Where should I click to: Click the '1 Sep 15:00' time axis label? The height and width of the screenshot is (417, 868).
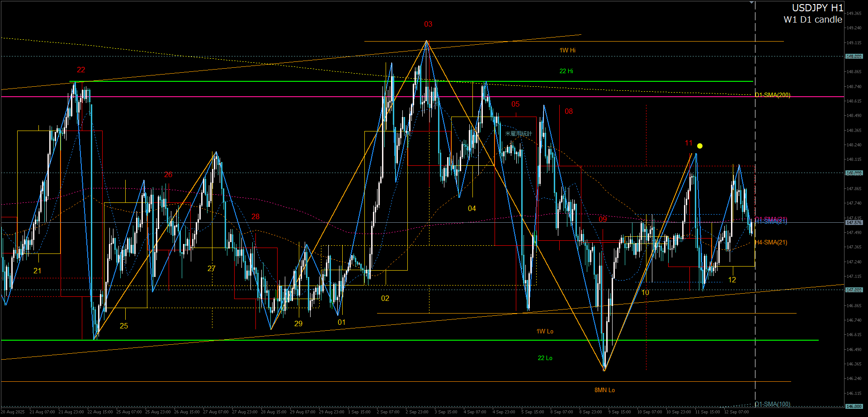[x=359, y=412]
